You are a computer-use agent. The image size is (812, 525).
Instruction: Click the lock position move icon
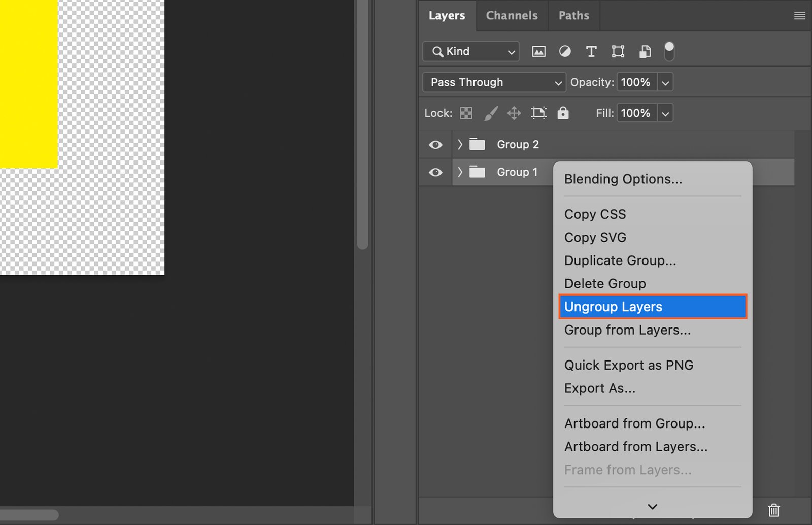pyautogui.click(x=514, y=113)
